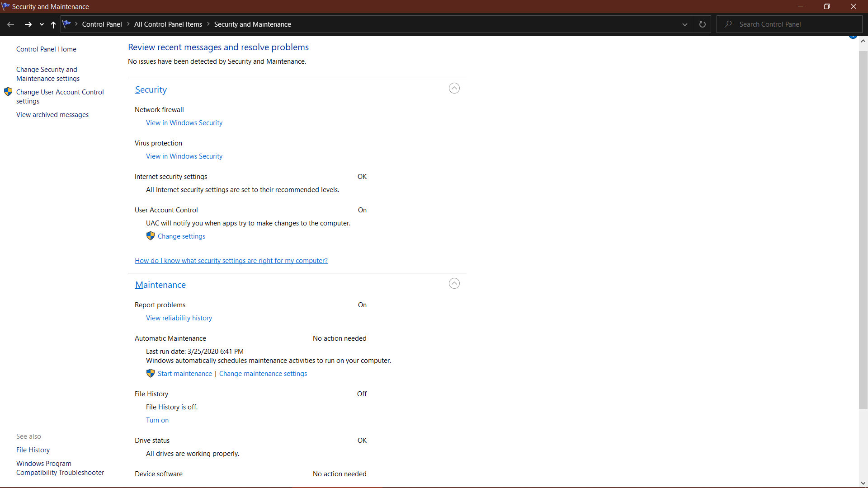868x488 pixels.
Task: Open View reliability history
Action: pyautogui.click(x=179, y=318)
